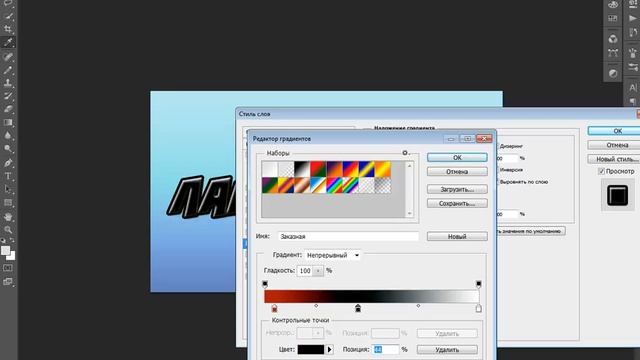Select the Type tool
This screenshot has width=640, height=360.
tap(8, 176)
